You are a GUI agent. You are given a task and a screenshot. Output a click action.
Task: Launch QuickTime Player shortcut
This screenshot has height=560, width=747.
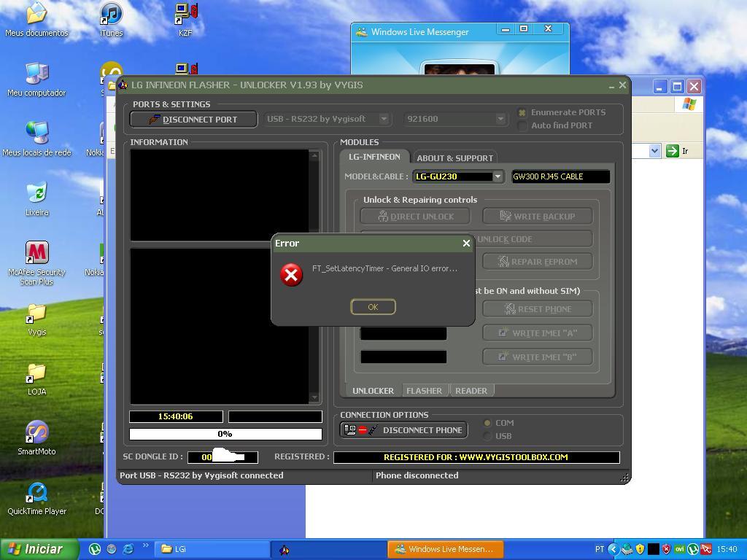pos(36,499)
